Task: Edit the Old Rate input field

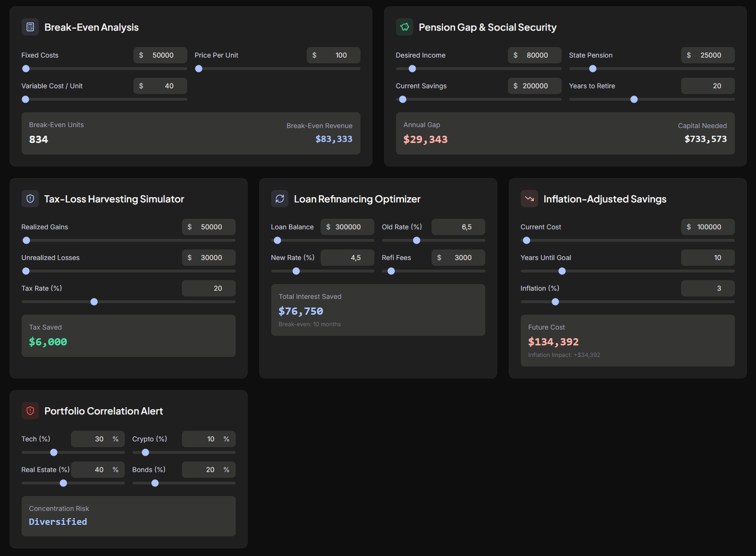Action: 458,227
